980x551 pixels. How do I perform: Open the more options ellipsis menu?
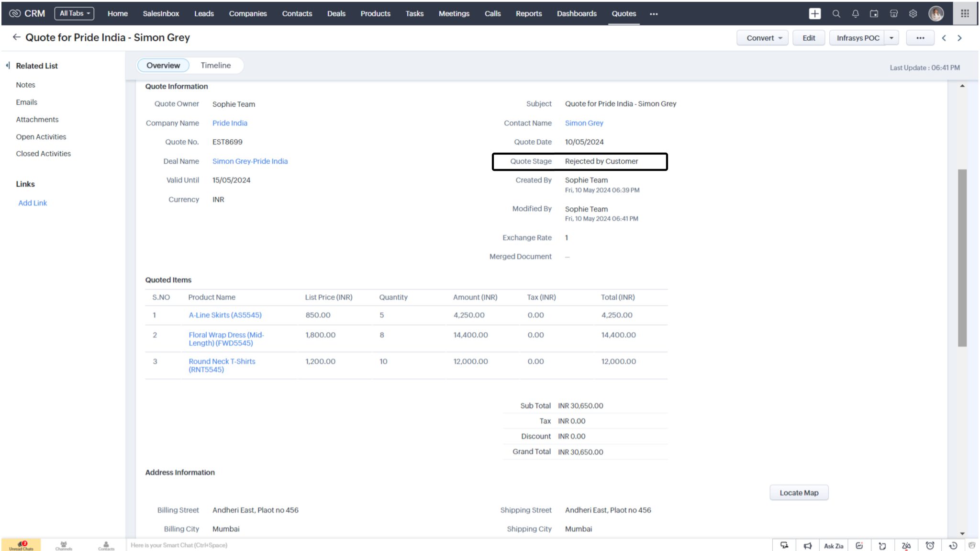tap(919, 37)
